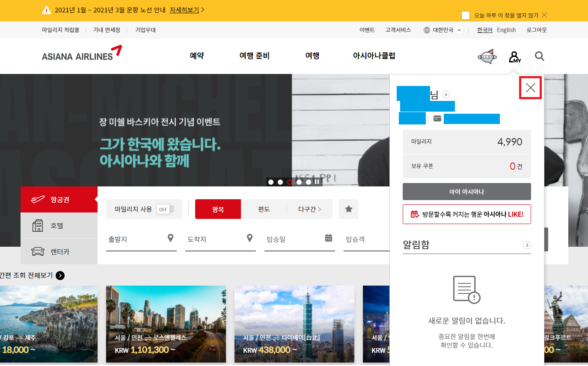Click the airplane icon in the 항공권 tab

(38, 200)
